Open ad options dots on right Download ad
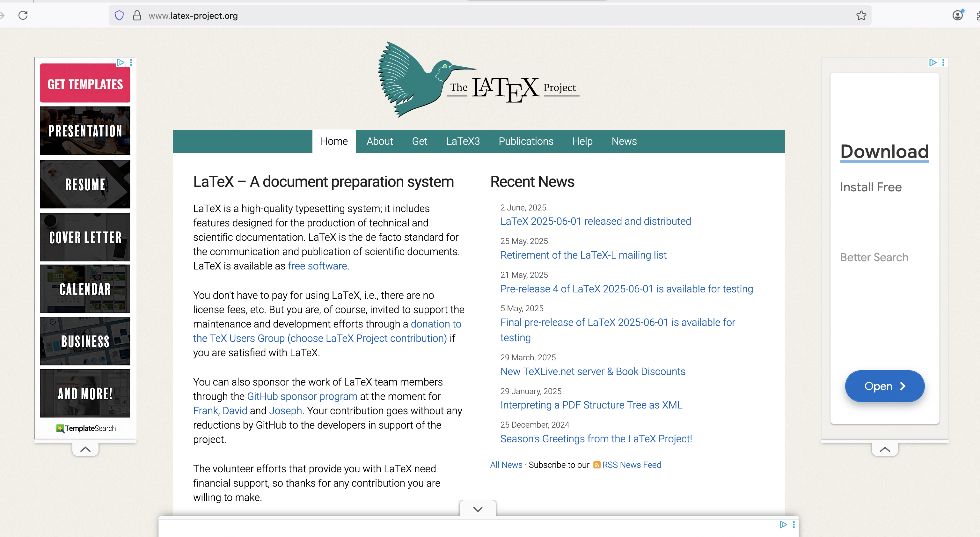980x537 pixels. 943,63
